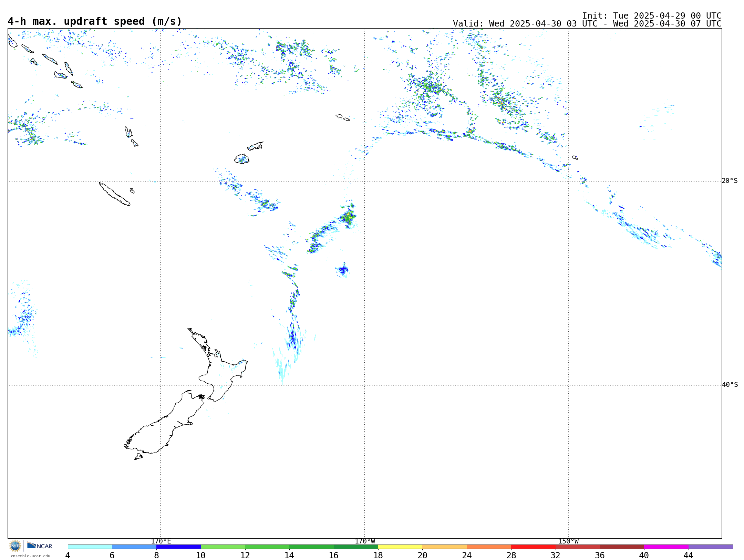Click the "Init: Tue 2025-04-29 00 UTC" text
The image size is (744, 560).
click(x=652, y=16)
